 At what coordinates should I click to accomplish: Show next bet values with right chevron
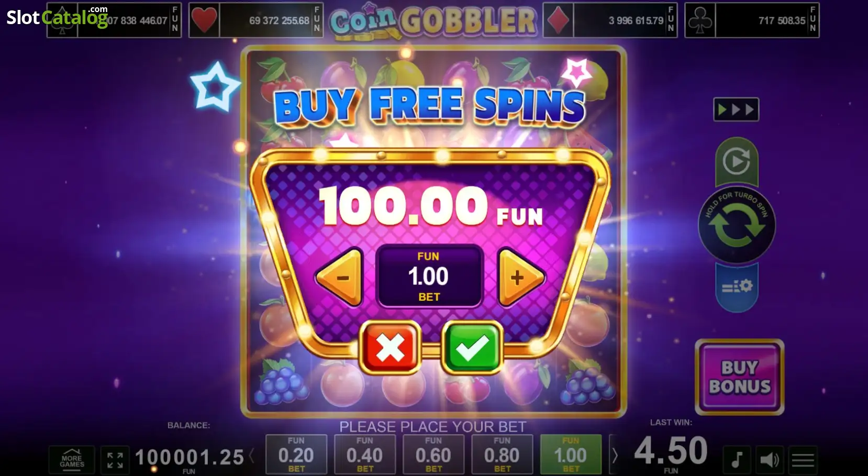[615, 456]
